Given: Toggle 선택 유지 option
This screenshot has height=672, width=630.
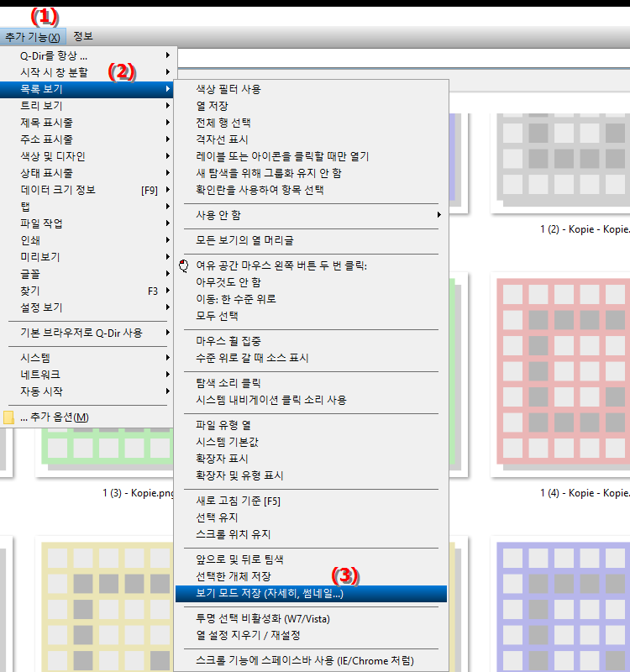Looking at the screenshot, I should point(311,517).
